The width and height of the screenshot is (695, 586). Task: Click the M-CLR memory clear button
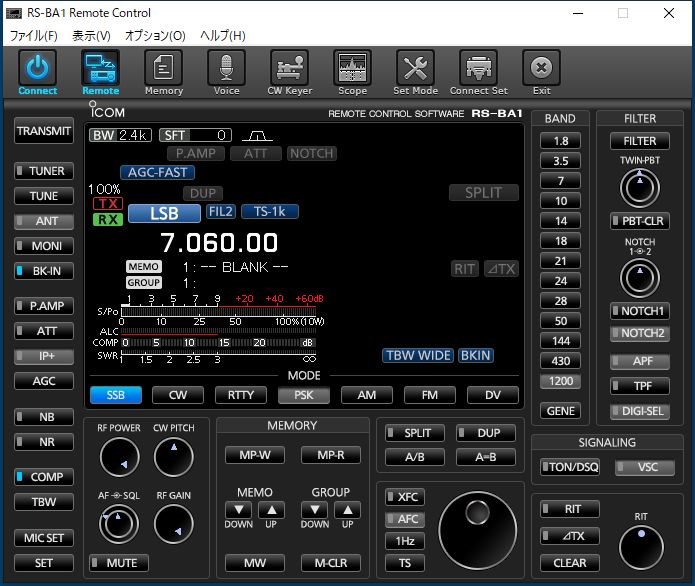coord(331,563)
